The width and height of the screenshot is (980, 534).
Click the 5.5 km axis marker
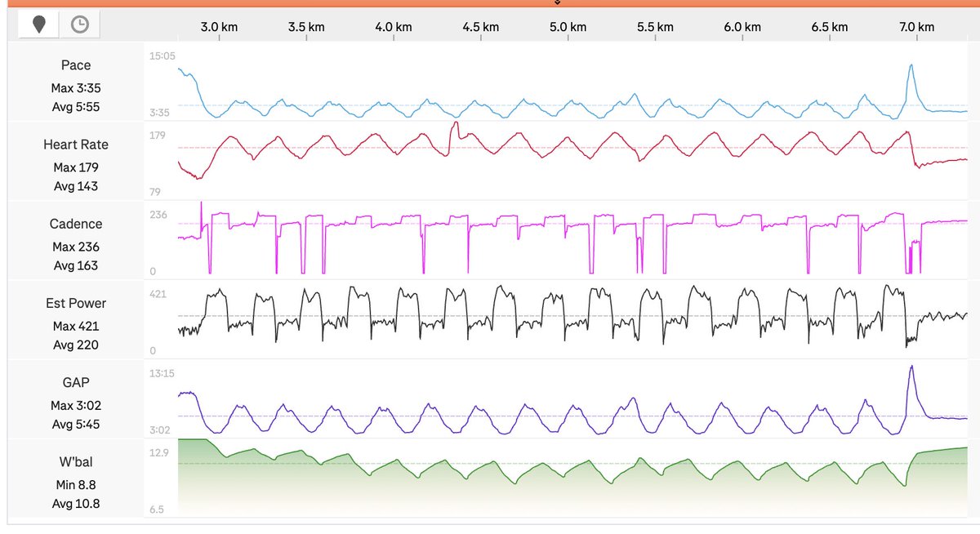click(655, 27)
